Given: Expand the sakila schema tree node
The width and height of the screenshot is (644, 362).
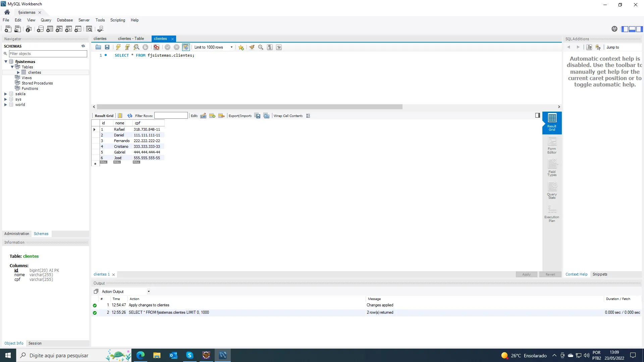Looking at the screenshot, I should coord(5,94).
